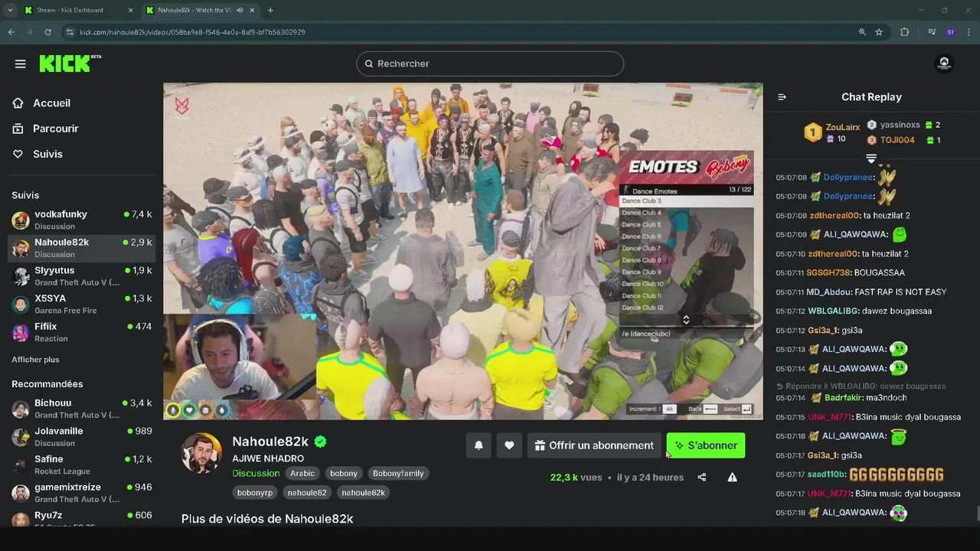Select the Arabic tag
Screen dimensions: 980x551
pos(302,474)
